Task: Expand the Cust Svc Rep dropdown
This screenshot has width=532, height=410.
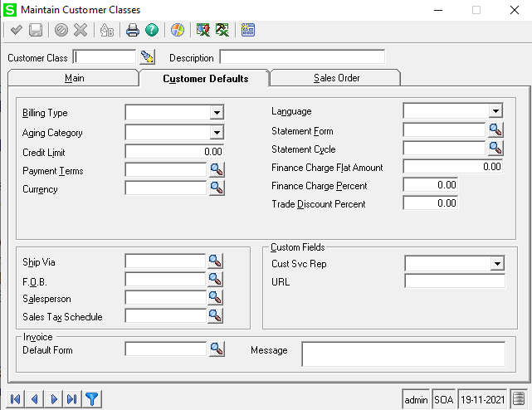Action: 497,263
